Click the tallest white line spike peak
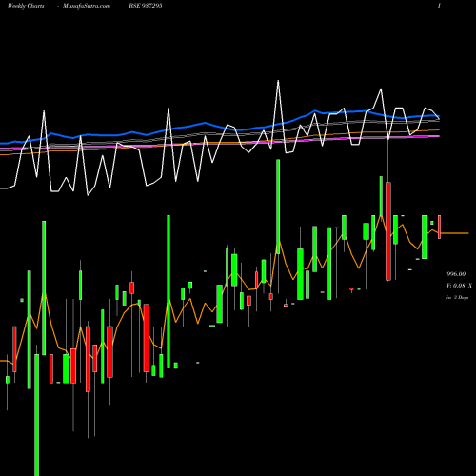 click(278, 81)
